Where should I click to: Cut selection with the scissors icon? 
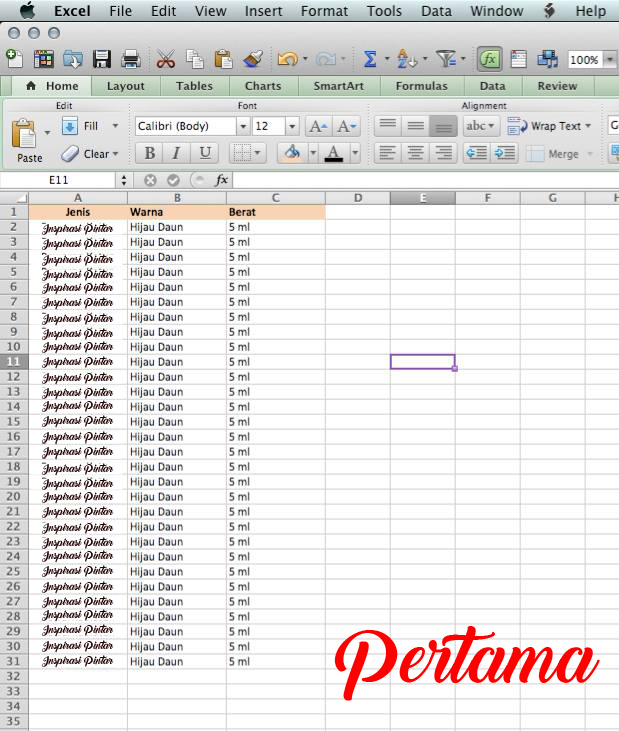click(x=165, y=59)
